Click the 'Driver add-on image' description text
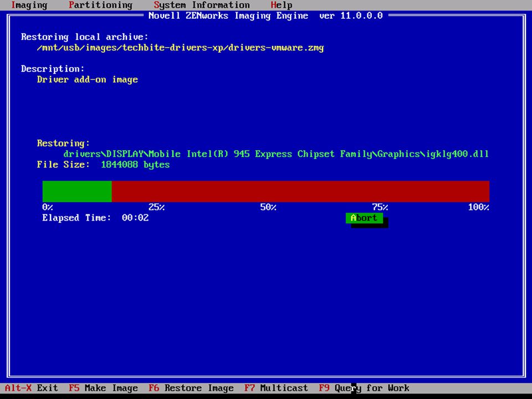This screenshot has width=532, height=399. click(87, 80)
